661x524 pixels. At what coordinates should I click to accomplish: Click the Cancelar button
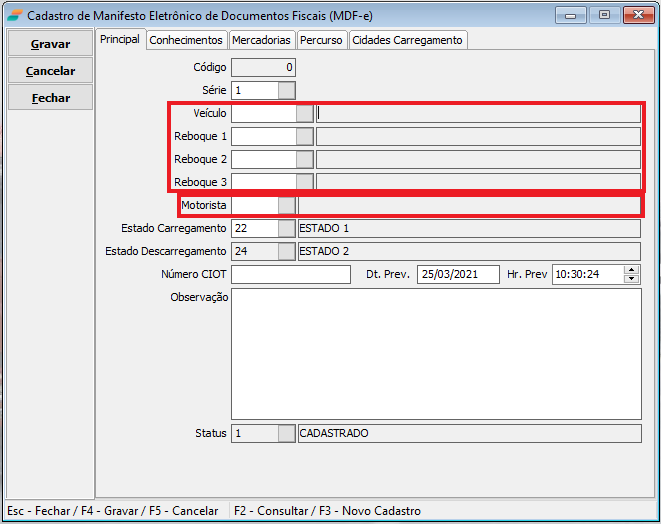tap(51, 71)
